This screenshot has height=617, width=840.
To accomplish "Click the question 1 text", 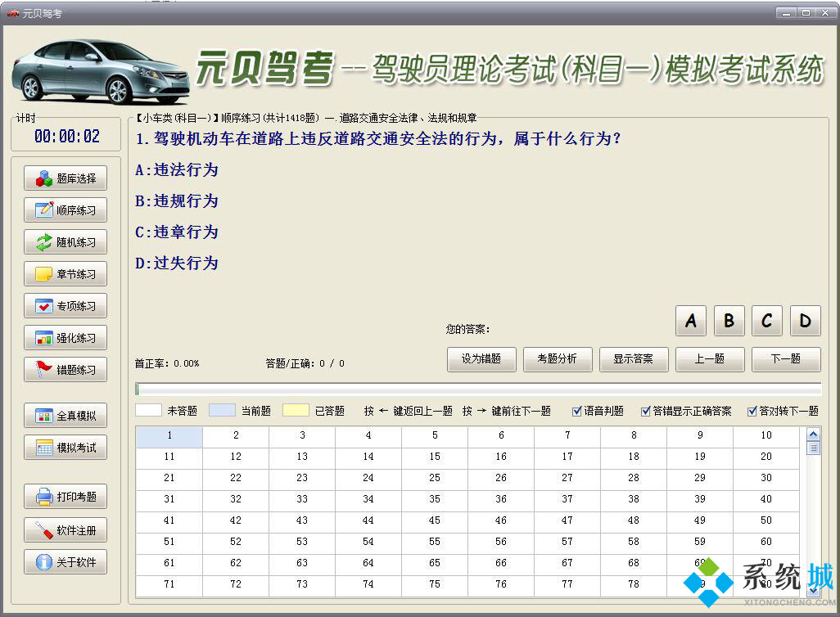I will 379,139.
